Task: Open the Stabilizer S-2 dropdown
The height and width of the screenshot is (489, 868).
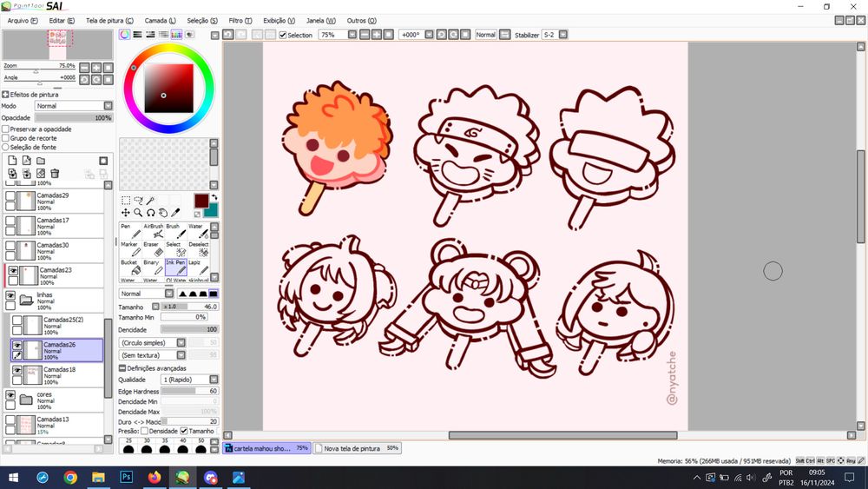Action: pos(563,35)
